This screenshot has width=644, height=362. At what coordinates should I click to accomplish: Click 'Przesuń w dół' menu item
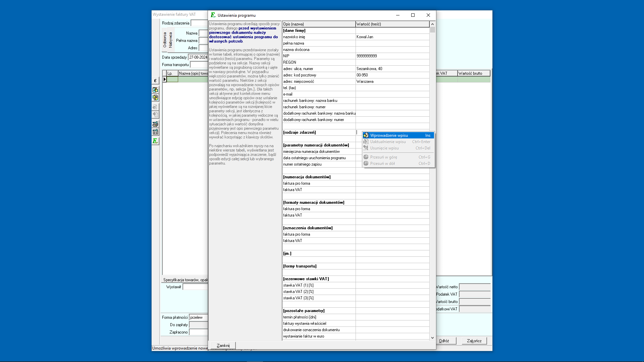(x=382, y=164)
